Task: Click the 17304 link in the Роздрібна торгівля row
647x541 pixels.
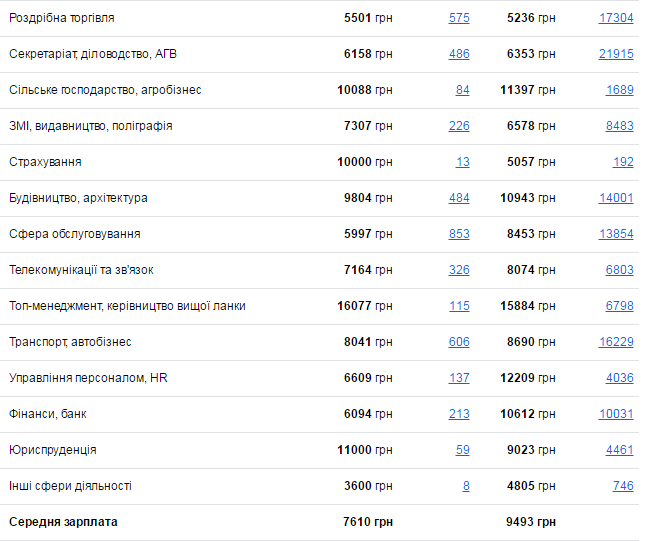Action: (616, 18)
